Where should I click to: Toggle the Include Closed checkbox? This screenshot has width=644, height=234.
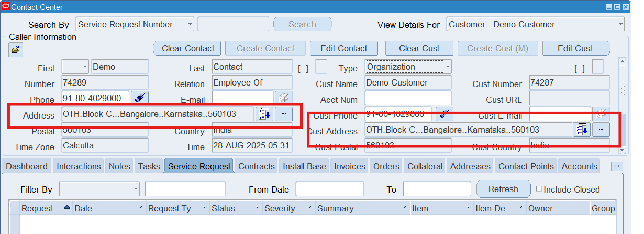tap(539, 189)
